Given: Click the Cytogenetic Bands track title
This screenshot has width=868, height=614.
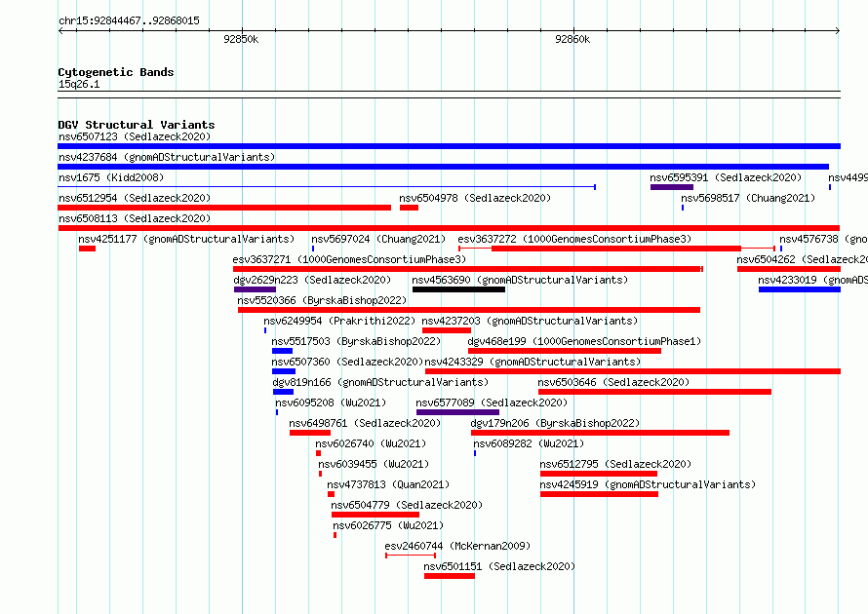Looking at the screenshot, I should [116, 72].
